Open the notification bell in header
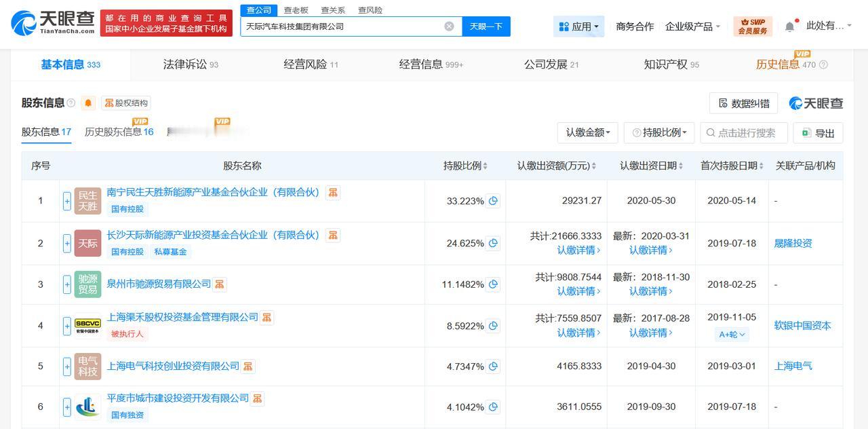 coord(789,26)
